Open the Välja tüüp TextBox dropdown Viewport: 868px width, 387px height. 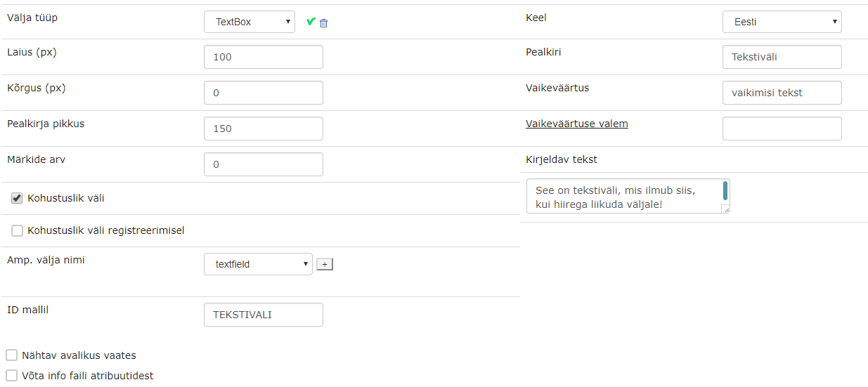[x=250, y=22]
